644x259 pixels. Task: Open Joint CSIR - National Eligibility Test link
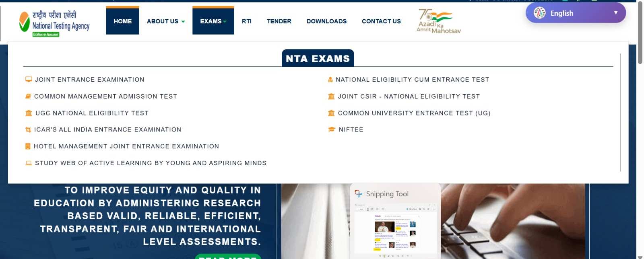point(409,97)
